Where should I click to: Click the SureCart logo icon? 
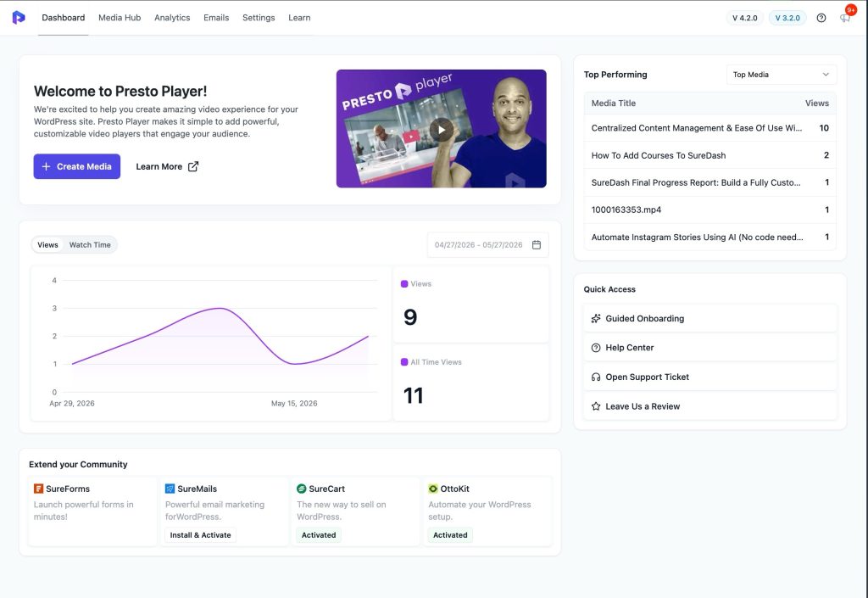[301, 489]
